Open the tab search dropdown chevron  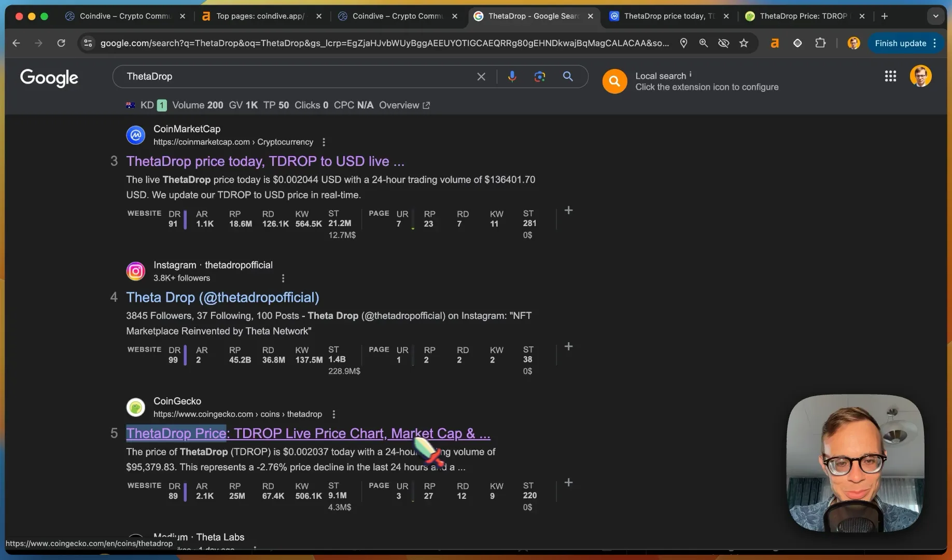(x=935, y=16)
